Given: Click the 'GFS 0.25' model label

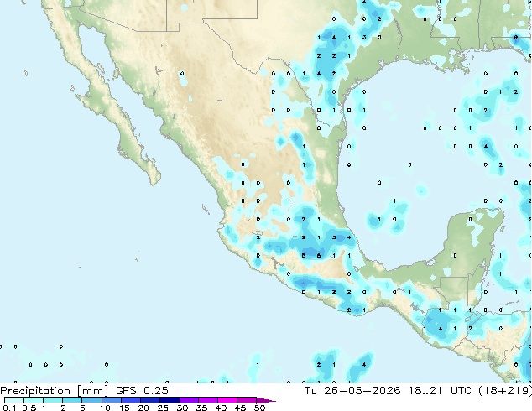Looking at the screenshot, I should tap(142, 391).
